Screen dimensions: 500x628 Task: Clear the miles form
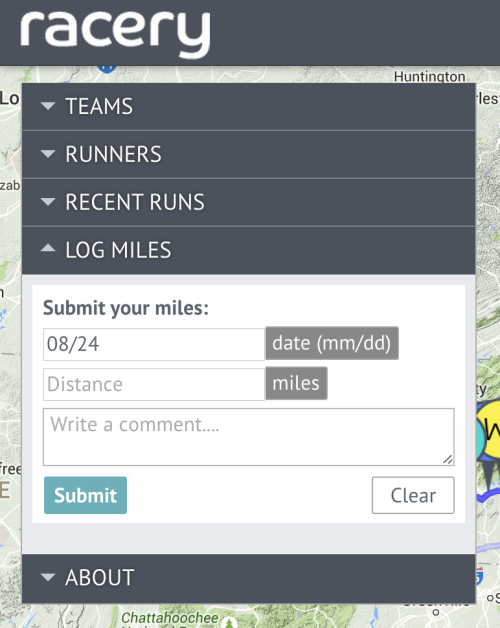413,495
